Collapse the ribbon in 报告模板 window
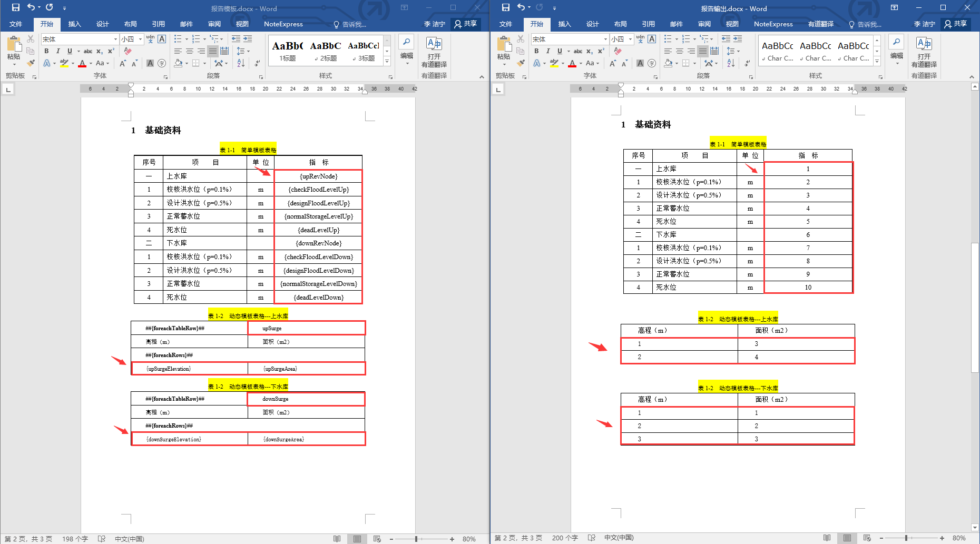 coord(482,77)
